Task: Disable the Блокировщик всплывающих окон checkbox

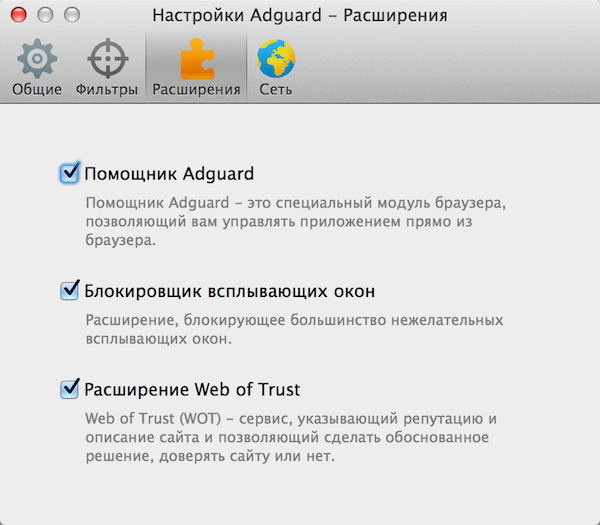Action: (69, 291)
